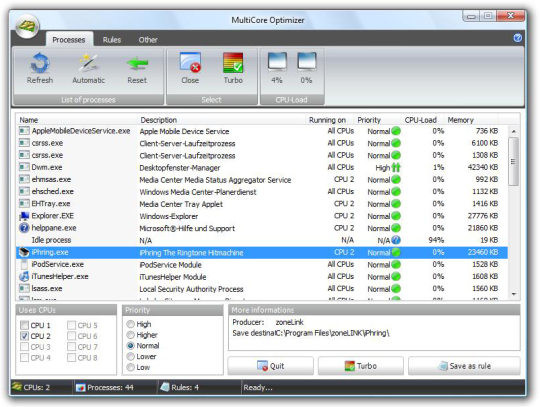Click the Rules icon in status bar
Image resolution: width=540 pixels, height=407 pixels.
tap(165, 387)
